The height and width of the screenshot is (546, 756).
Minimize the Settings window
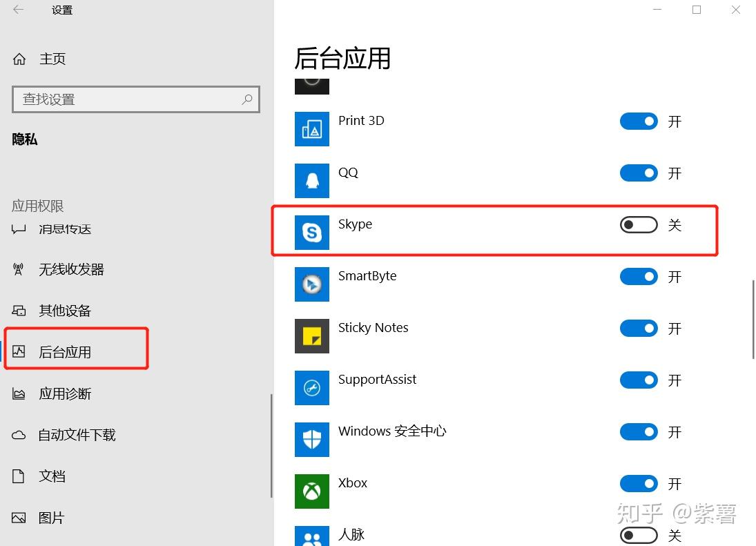point(657,10)
